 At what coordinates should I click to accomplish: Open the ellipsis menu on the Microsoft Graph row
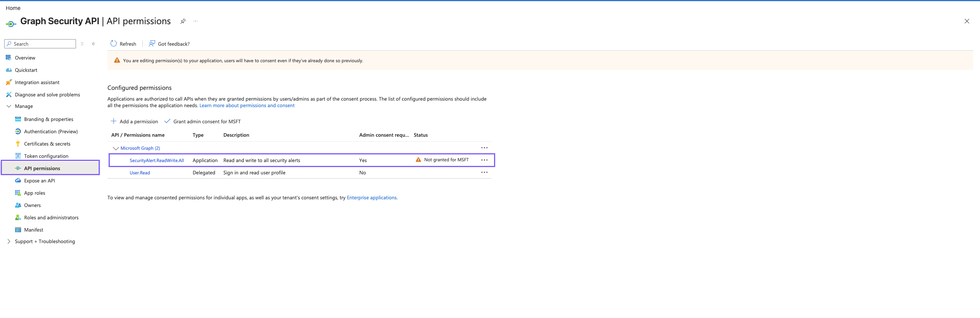[484, 148]
